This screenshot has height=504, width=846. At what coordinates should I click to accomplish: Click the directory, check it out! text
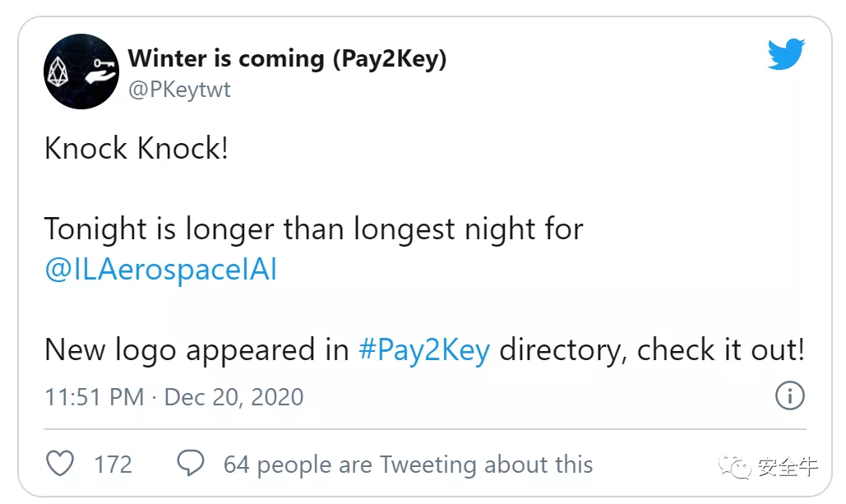point(652,349)
